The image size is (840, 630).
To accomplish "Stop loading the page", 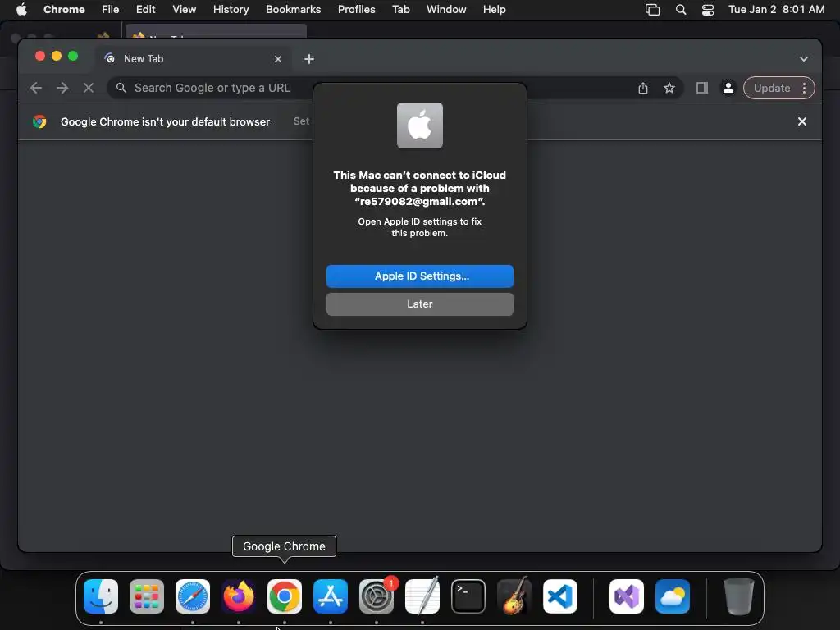I will pos(89,88).
